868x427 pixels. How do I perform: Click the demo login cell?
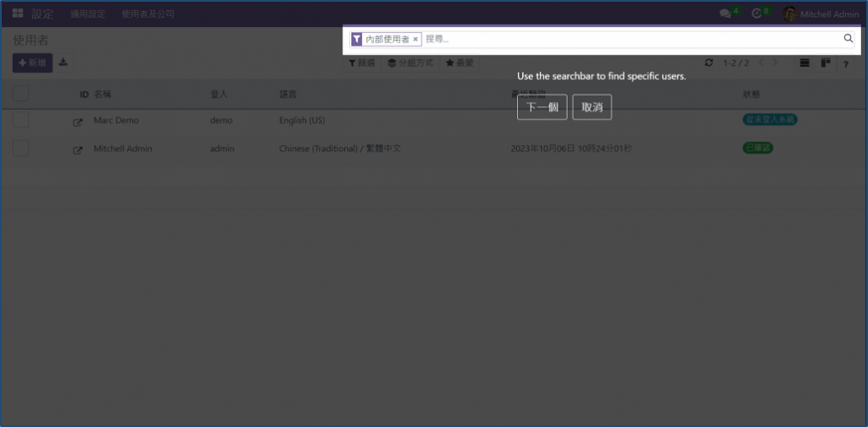(221, 120)
